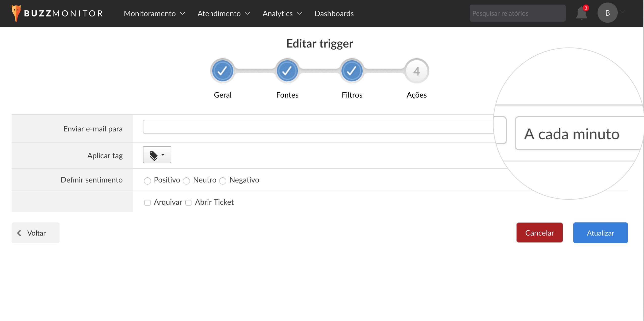Click the red Cancelar button

click(x=539, y=233)
